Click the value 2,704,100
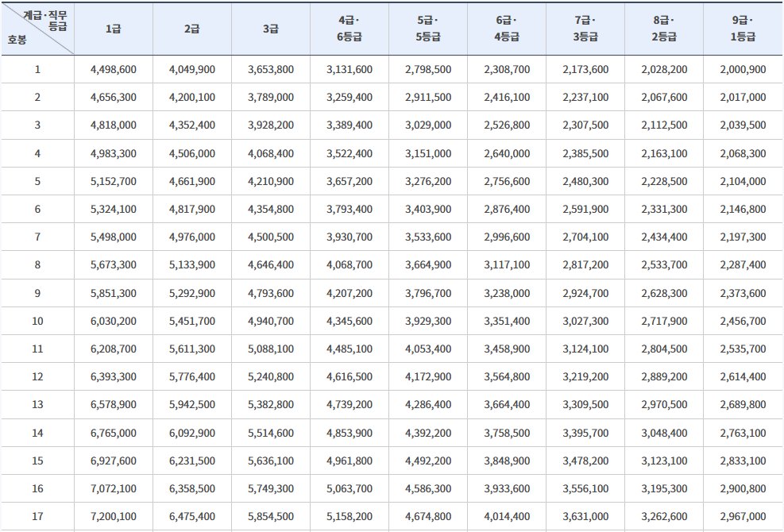Image resolution: width=784 pixels, height=532 pixels. coord(585,237)
